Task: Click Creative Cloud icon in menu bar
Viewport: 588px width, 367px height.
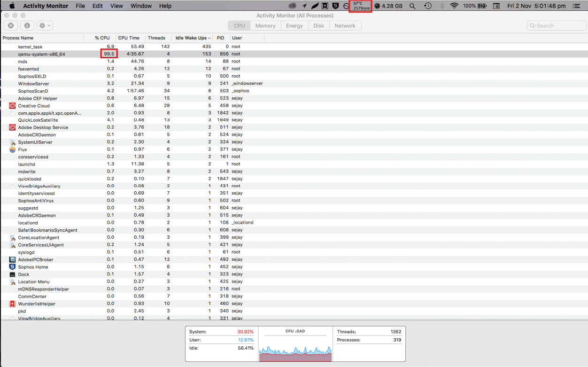Action: tap(293, 6)
